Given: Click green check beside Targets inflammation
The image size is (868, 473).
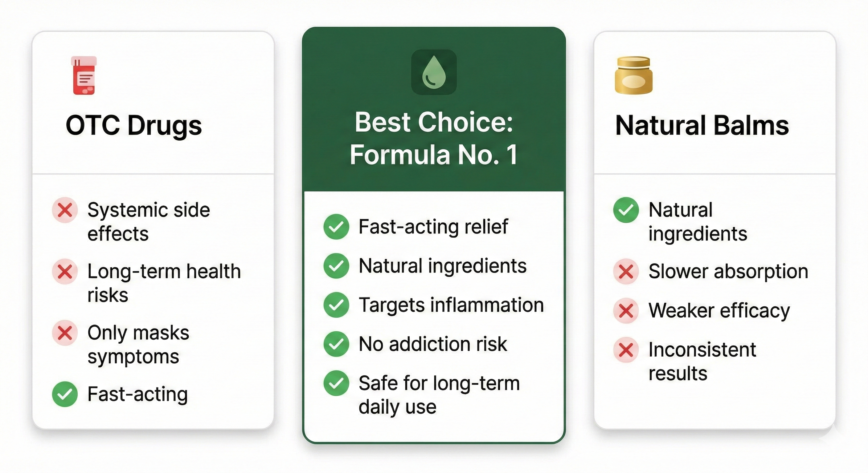Looking at the screenshot, I should [x=336, y=305].
